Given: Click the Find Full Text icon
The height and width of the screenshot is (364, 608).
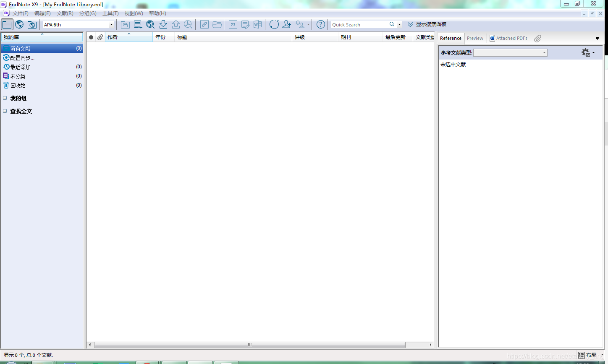Looking at the screenshot, I should point(188,24).
